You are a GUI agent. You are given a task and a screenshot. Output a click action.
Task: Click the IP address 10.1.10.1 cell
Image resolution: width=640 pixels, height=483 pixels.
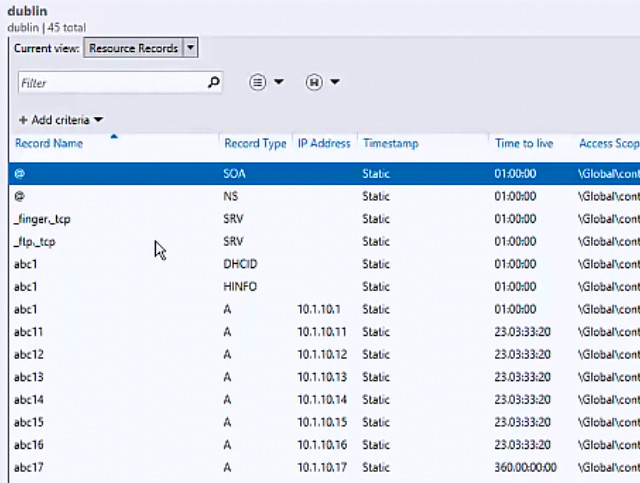pyautogui.click(x=319, y=309)
